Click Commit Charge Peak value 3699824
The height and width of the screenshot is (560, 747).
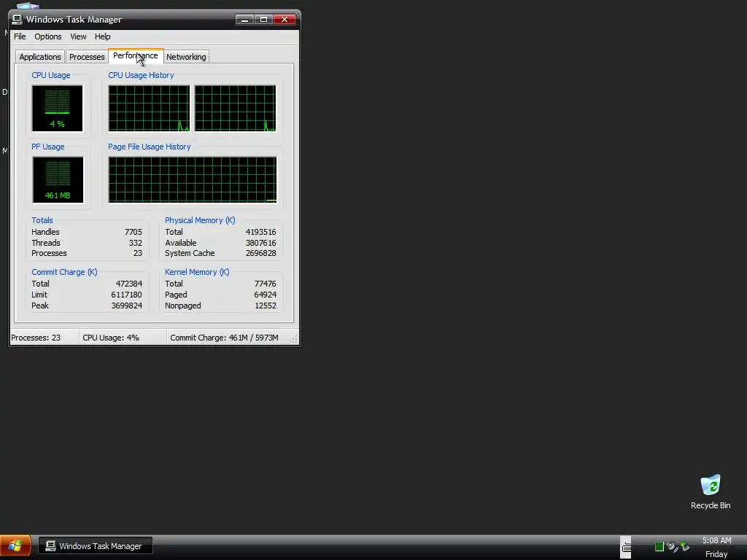coord(126,306)
